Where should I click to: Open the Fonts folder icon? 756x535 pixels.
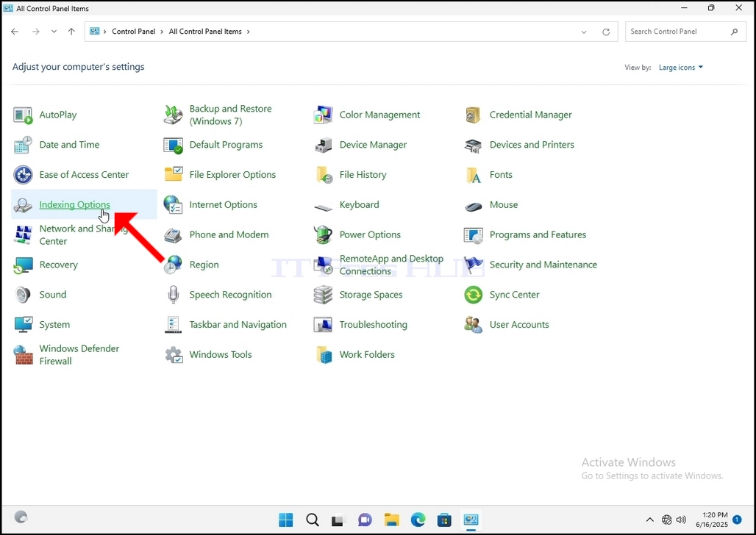point(473,175)
